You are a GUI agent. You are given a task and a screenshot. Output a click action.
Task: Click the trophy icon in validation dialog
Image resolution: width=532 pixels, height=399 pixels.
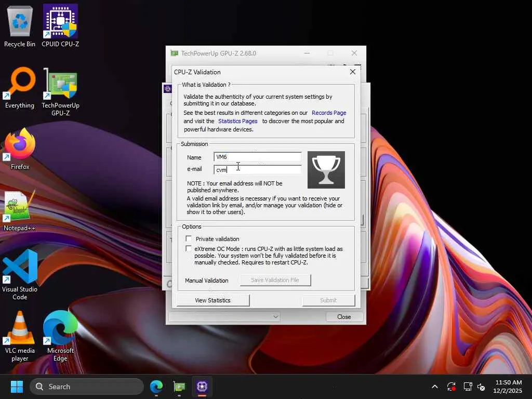[326, 170]
